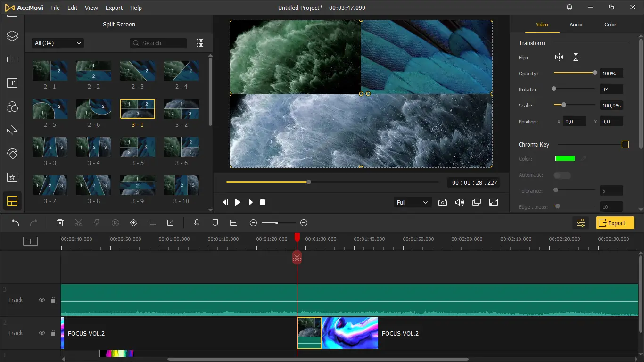Switch to the Audio properties tab
The image size is (644, 362).
pyautogui.click(x=576, y=25)
